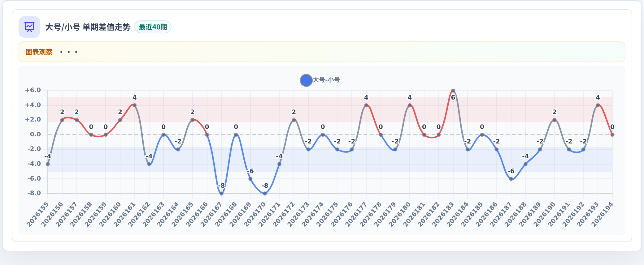Image resolution: width=644 pixels, height=265 pixels.
Task: Select the 最近40期 badge
Action: coord(153,27)
